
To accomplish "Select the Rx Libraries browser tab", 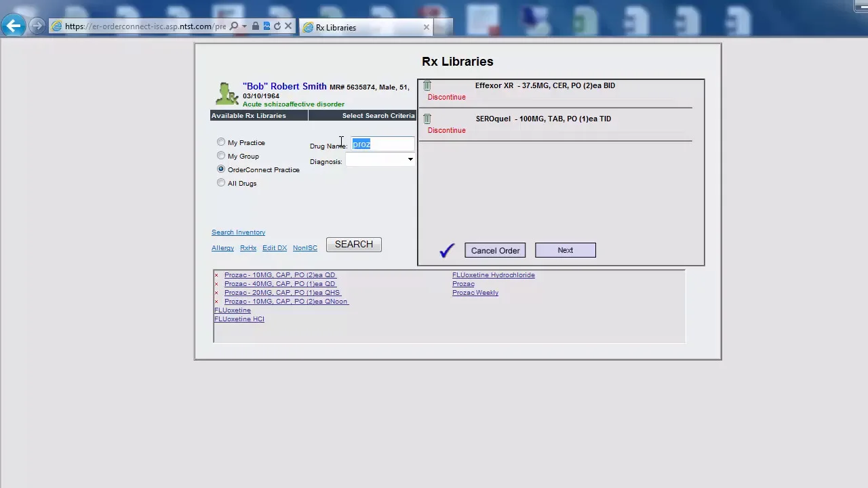I will click(x=365, y=27).
